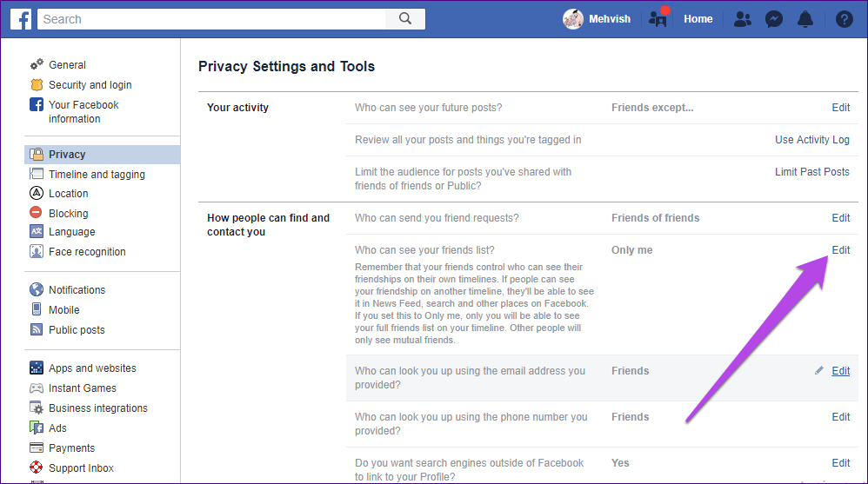Click the Apps and websites icon
The width and height of the screenshot is (868, 484).
coord(37,368)
